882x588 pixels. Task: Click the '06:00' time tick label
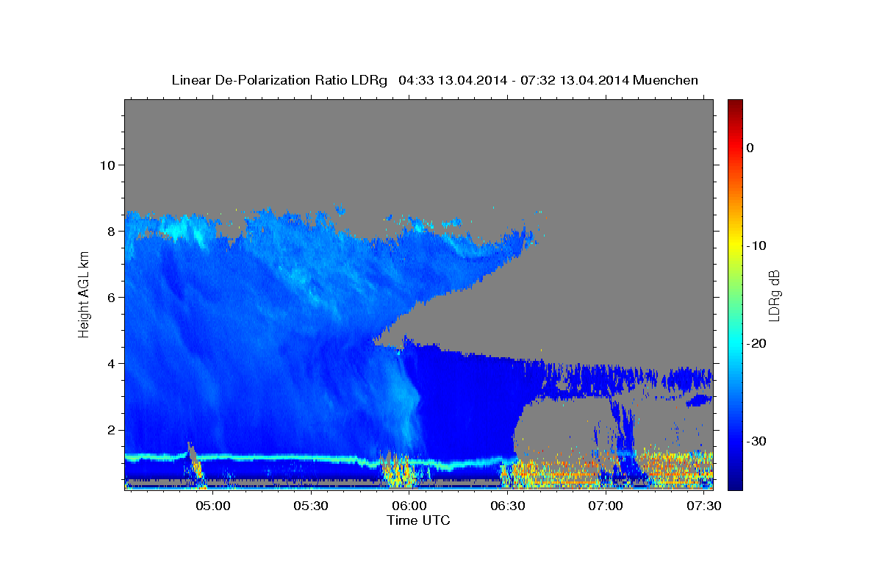(409, 506)
